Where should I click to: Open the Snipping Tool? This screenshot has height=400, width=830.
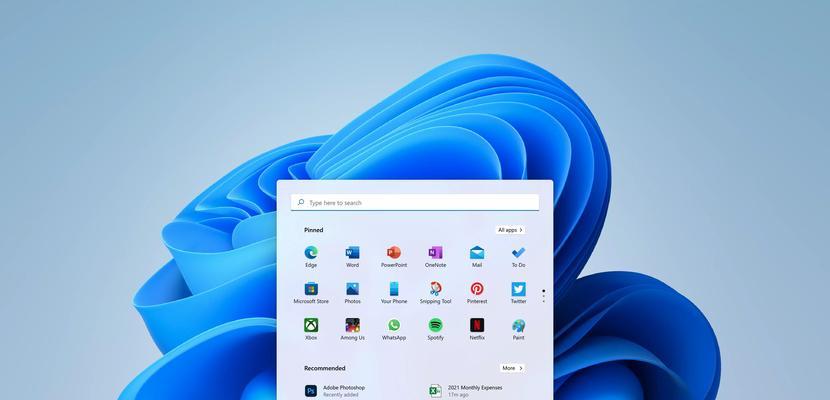pyautogui.click(x=435, y=293)
